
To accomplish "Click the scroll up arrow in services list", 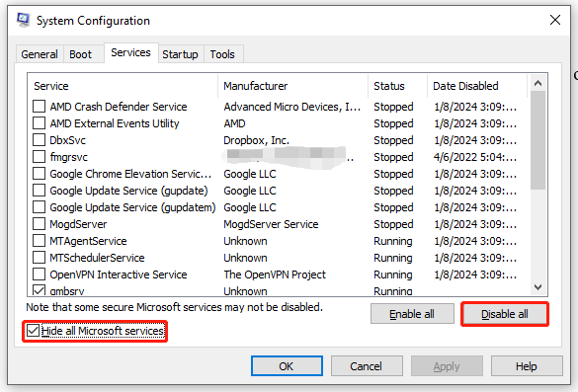I will tap(537, 83).
